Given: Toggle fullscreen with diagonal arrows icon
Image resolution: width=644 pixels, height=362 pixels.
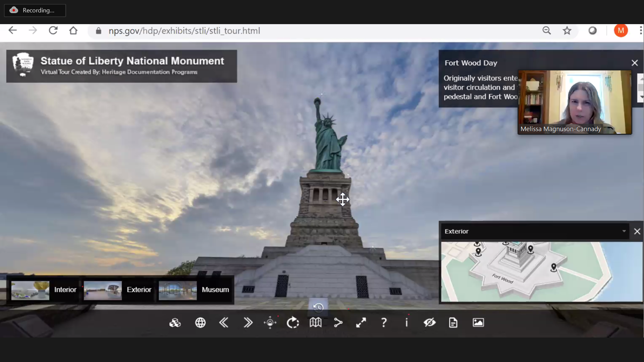Looking at the screenshot, I should [361, 323].
